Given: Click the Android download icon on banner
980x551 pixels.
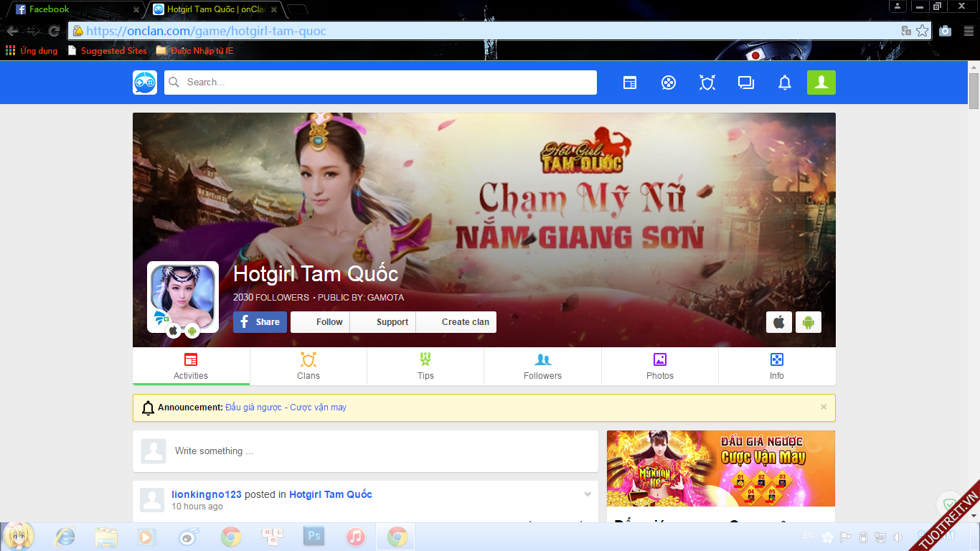Looking at the screenshot, I should tap(808, 322).
